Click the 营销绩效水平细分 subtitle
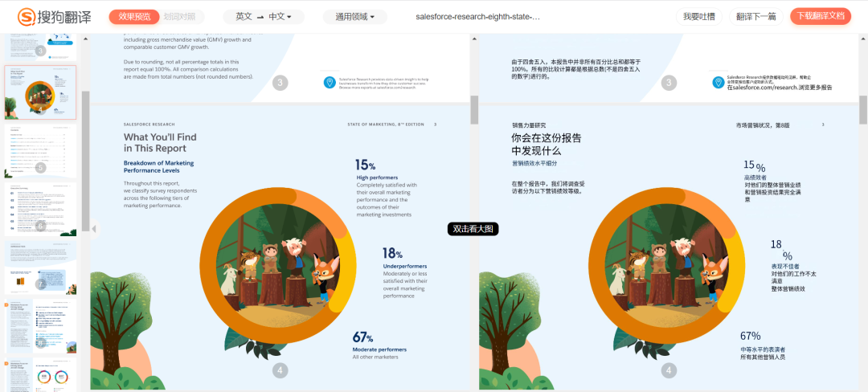The height and width of the screenshot is (392, 868). pos(534,164)
